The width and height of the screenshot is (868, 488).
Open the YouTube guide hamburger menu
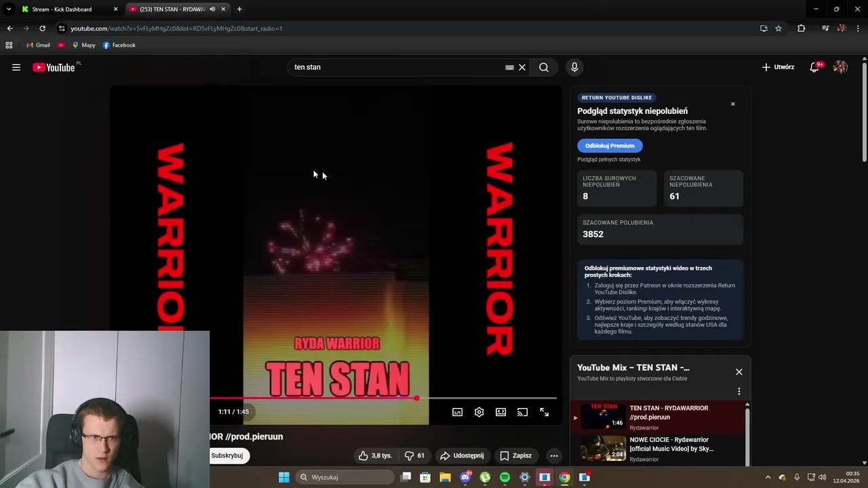coord(16,67)
